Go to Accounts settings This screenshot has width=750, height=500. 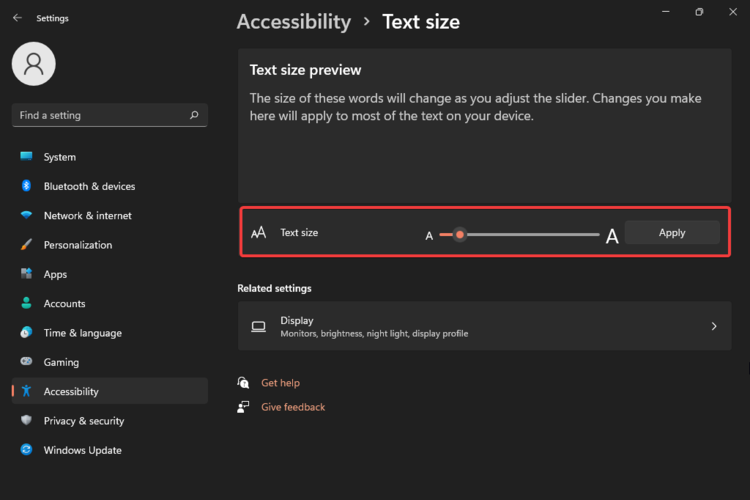coord(110,303)
